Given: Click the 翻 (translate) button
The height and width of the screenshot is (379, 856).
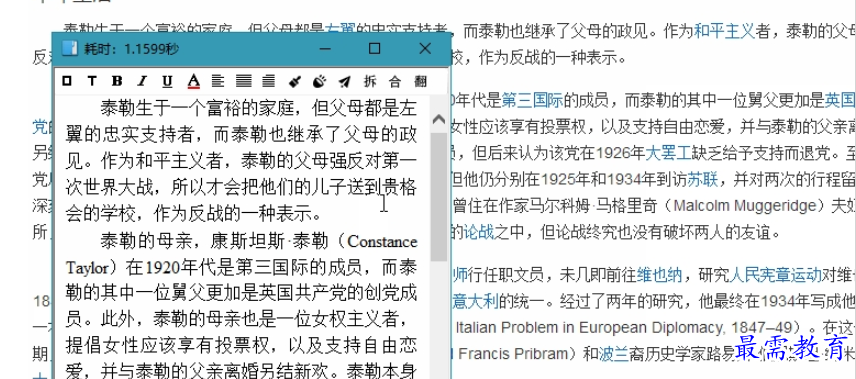Looking at the screenshot, I should (x=420, y=82).
